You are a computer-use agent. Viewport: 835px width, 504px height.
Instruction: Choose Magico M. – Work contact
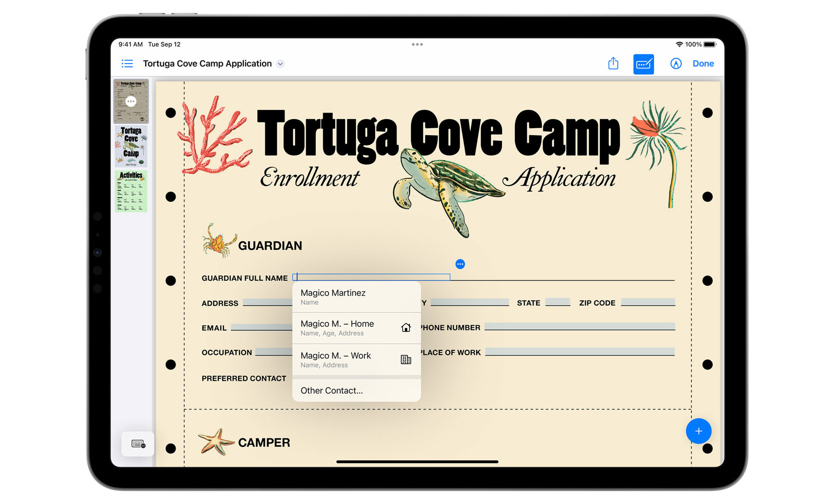pos(357,360)
